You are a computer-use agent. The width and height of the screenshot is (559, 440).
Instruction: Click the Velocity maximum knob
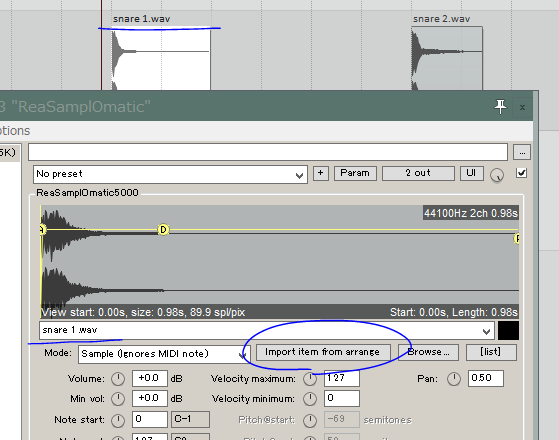(310, 379)
